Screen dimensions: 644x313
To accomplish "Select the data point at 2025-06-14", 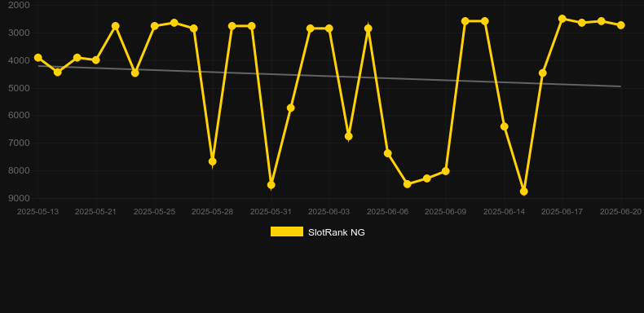I will pos(505,126).
